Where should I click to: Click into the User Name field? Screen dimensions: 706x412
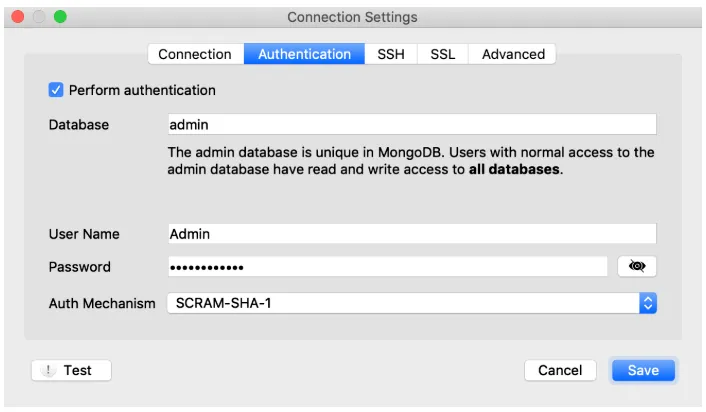tap(412, 234)
